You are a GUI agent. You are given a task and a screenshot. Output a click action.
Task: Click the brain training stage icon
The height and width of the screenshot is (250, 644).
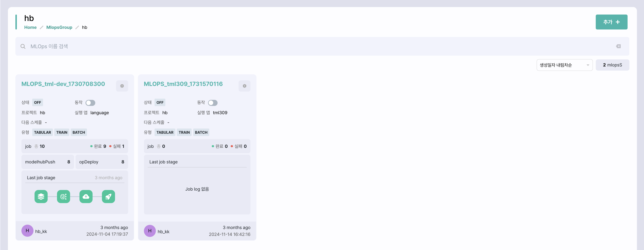point(63,197)
